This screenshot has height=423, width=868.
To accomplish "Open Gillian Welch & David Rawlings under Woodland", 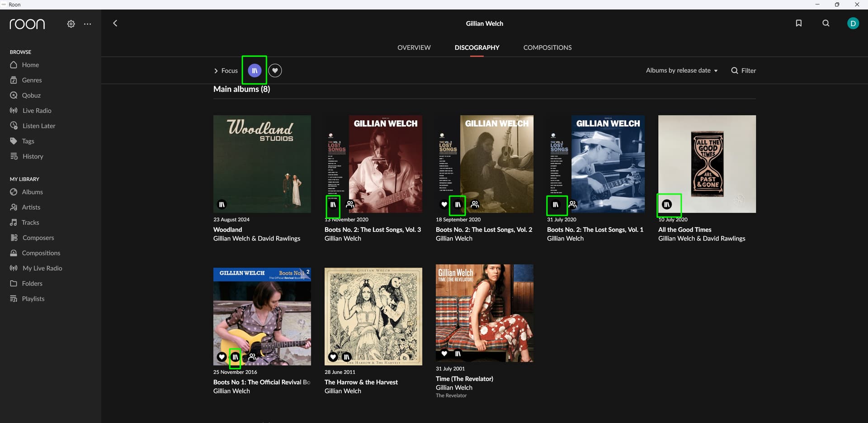I will tap(257, 239).
